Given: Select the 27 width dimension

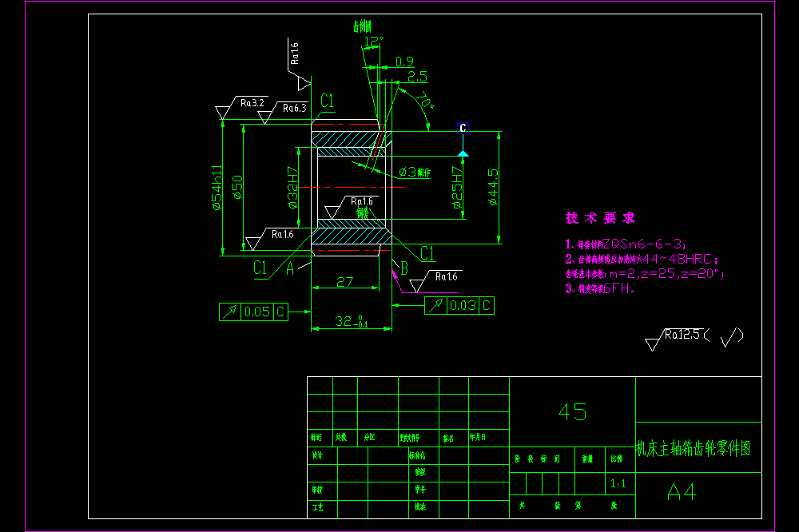Looking at the screenshot, I should tap(344, 282).
